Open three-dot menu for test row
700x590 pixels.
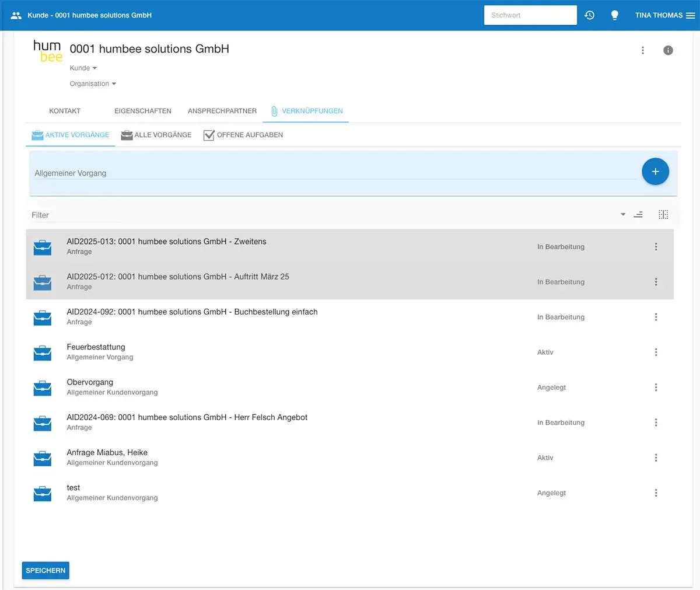[x=656, y=493]
